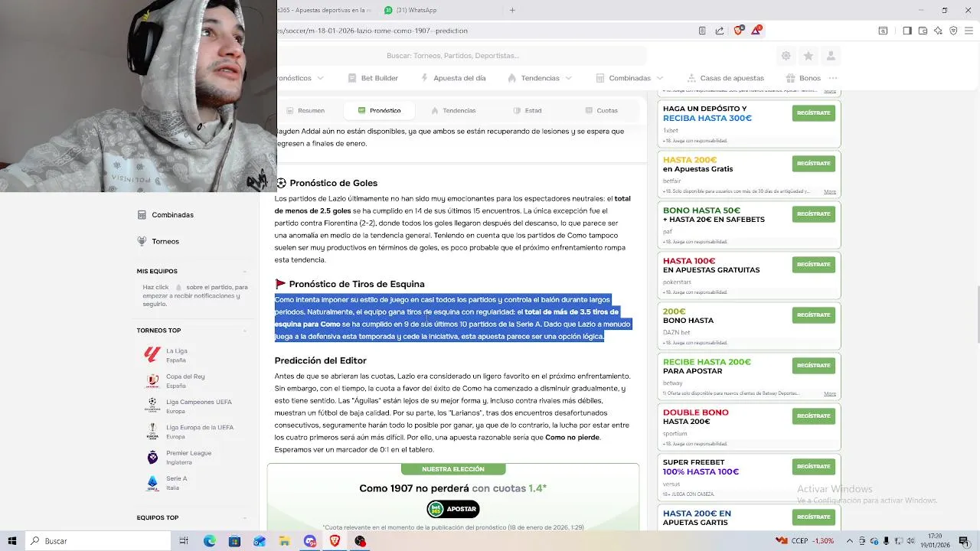This screenshot has width=980, height=551.
Task: Click Regístrate for sportium offer
Action: pyautogui.click(x=813, y=416)
